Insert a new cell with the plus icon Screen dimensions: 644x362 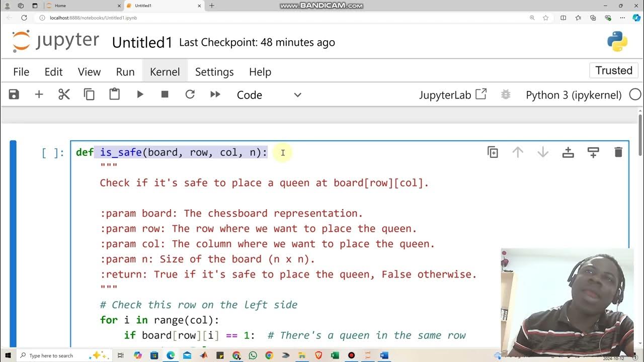point(39,95)
